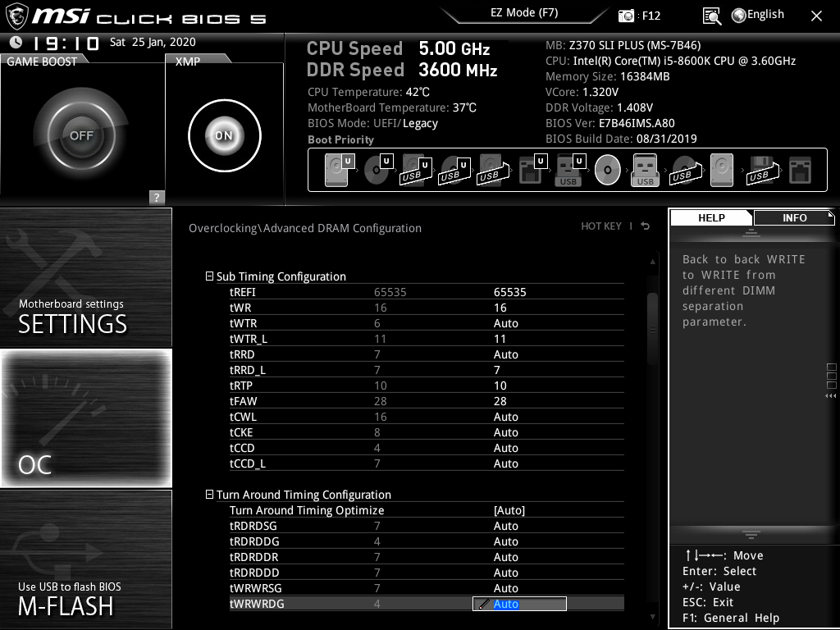Select the tRDRDDG Auto value field

pos(505,541)
